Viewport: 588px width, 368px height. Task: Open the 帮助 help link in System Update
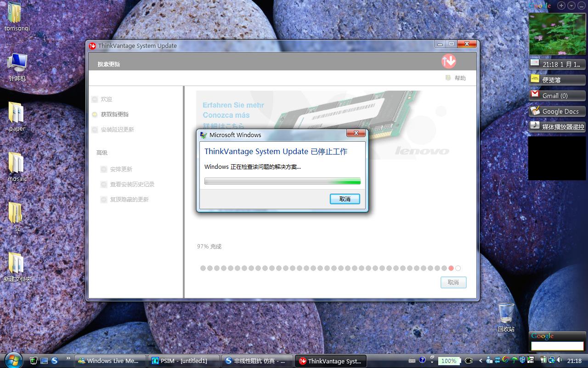pyautogui.click(x=460, y=78)
